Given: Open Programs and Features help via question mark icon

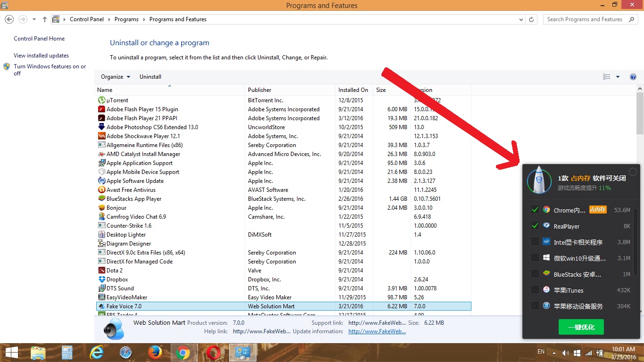Looking at the screenshot, I should (633, 77).
